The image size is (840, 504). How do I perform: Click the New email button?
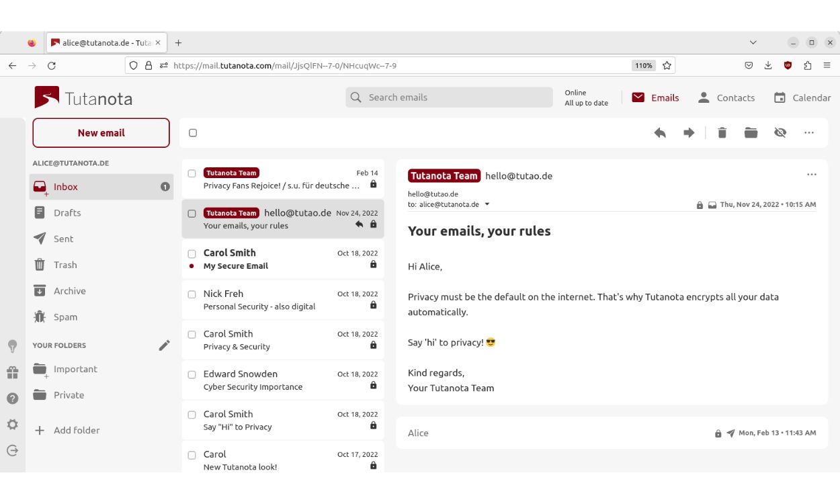tap(101, 132)
